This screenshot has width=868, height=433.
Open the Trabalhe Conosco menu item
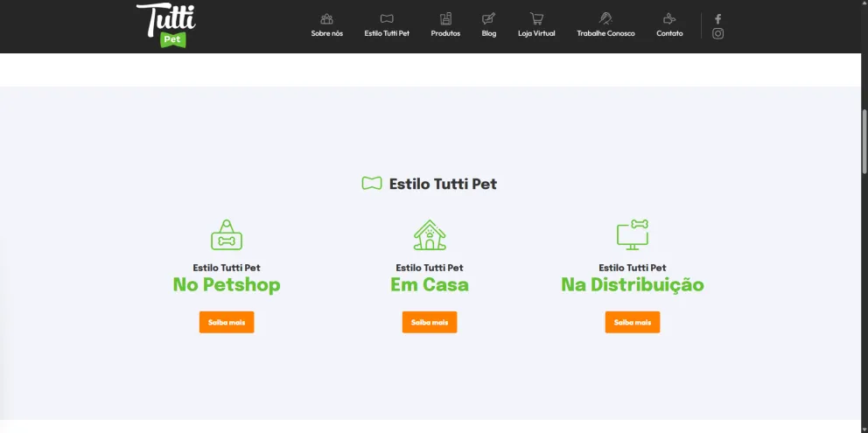point(605,33)
